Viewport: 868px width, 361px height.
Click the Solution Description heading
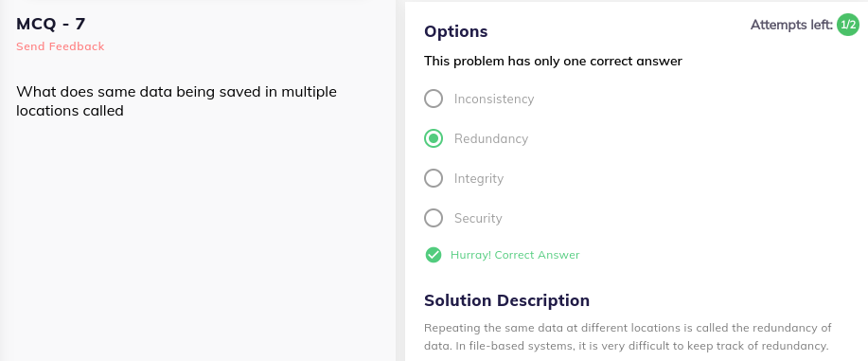click(507, 300)
